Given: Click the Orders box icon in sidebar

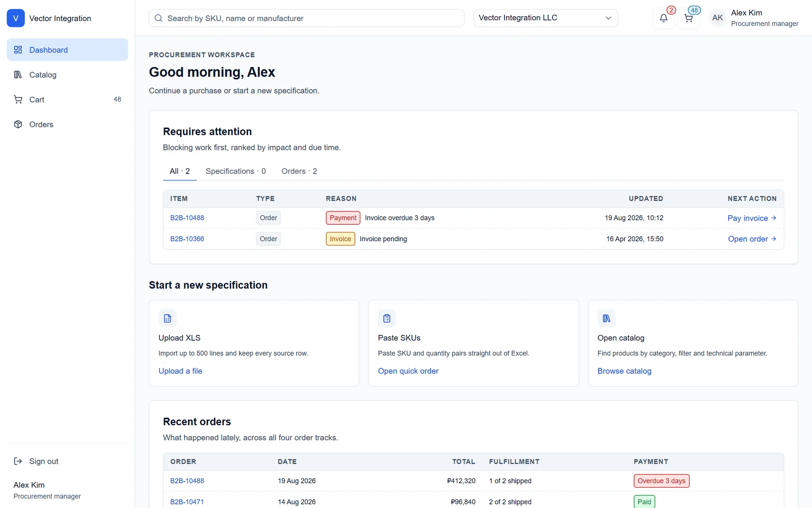Looking at the screenshot, I should [x=18, y=124].
